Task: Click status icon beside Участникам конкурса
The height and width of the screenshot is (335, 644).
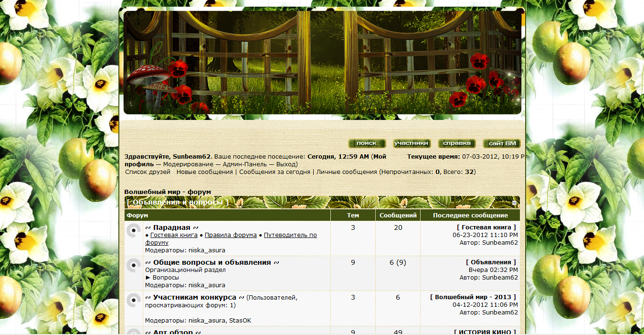Action: pyautogui.click(x=134, y=301)
